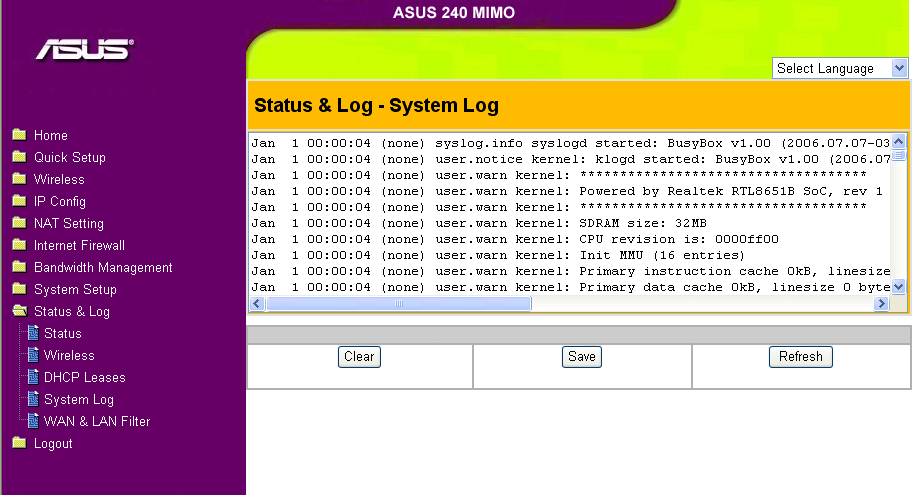918x495 pixels.
Task: Click the 'ASUS 240 MIMO' header title
Action: [454, 13]
